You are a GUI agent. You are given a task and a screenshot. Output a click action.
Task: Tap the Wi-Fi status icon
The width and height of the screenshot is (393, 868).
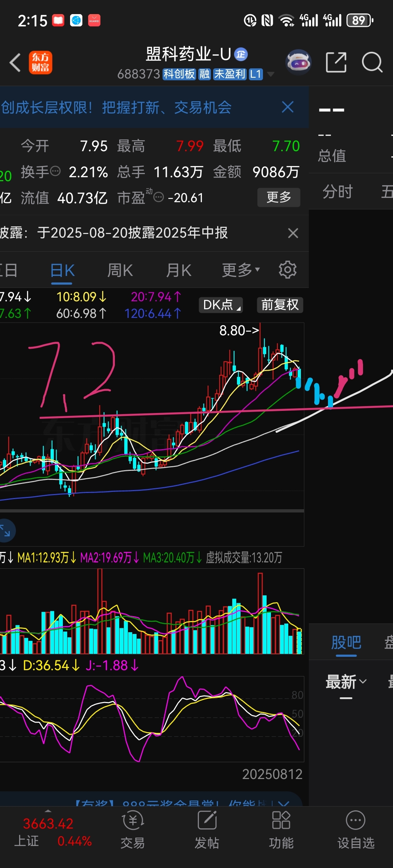click(x=287, y=21)
